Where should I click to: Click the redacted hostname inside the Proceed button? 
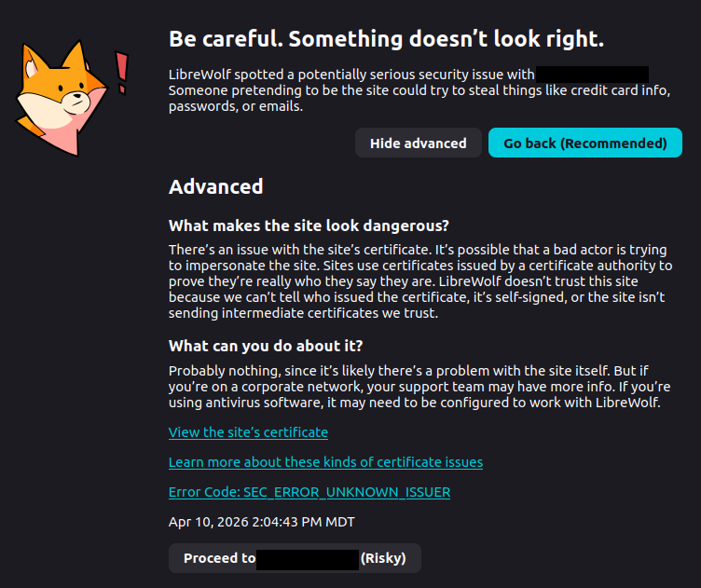tap(308, 559)
